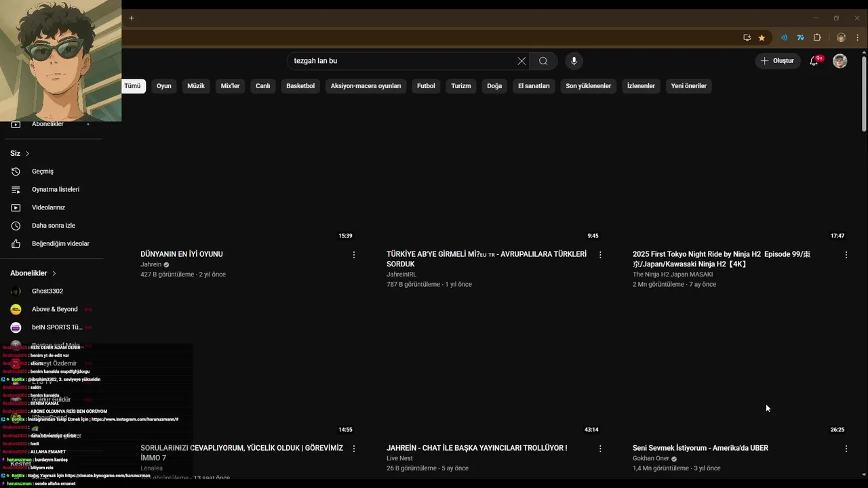Open the Jahrein channel link
The image size is (868, 488).
151,264
